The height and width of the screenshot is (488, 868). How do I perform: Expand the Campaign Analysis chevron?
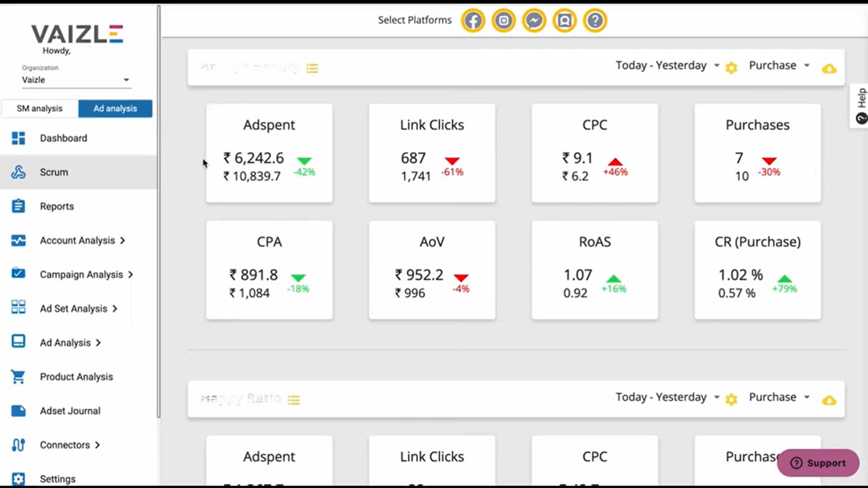pos(131,274)
